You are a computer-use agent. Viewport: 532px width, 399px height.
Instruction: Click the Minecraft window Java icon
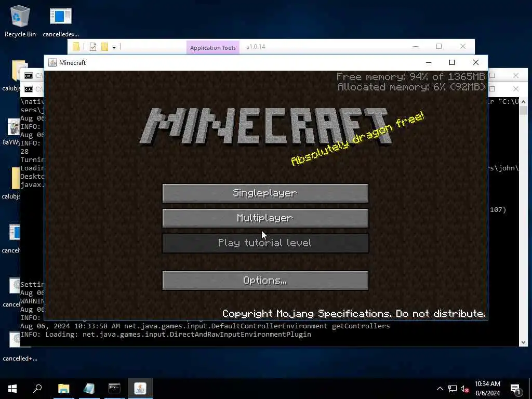52,62
